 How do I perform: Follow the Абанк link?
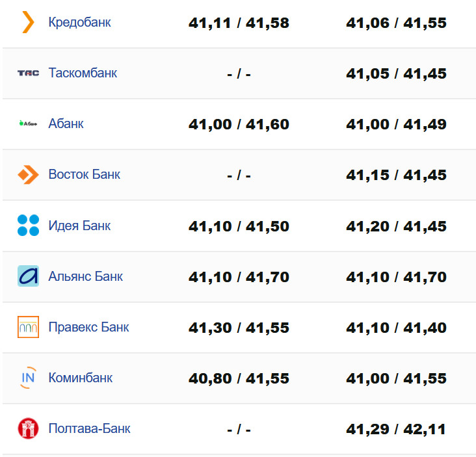pos(66,124)
